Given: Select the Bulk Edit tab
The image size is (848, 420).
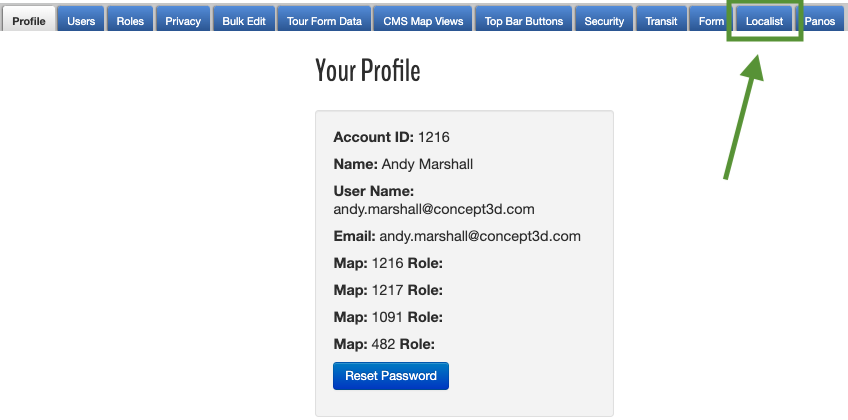Looking at the screenshot, I should click(244, 19).
